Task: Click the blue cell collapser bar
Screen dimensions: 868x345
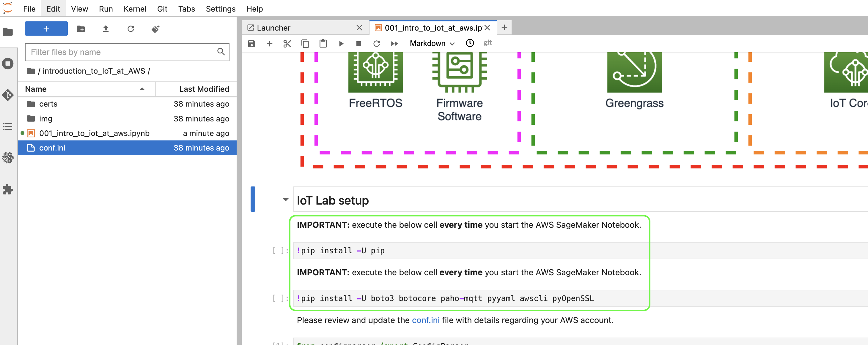Action: click(x=253, y=199)
